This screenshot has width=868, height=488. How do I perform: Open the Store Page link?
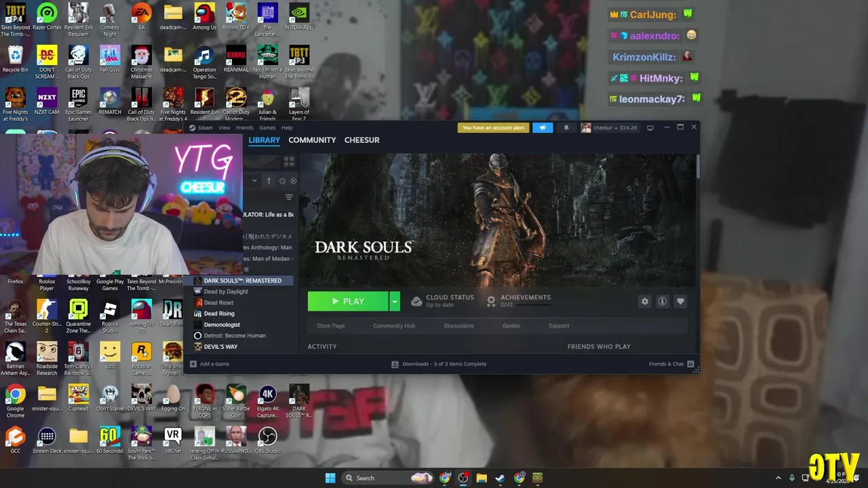tap(331, 326)
